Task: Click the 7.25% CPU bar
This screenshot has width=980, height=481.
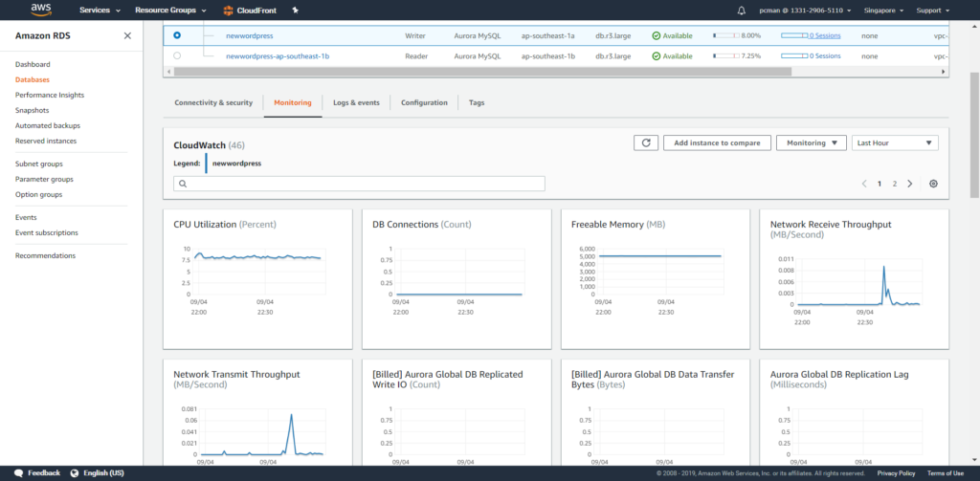Action: pyautogui.click(x=726, y=56)
